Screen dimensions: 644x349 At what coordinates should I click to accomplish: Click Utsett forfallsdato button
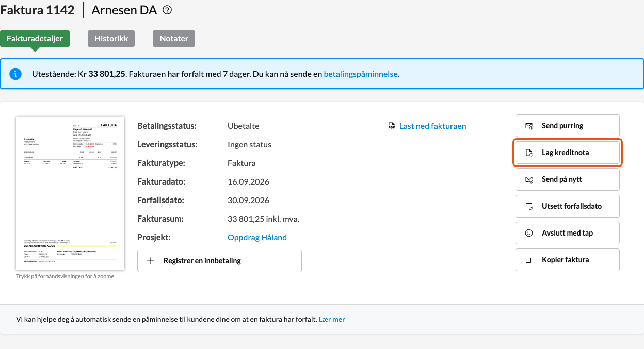point(568,206)
